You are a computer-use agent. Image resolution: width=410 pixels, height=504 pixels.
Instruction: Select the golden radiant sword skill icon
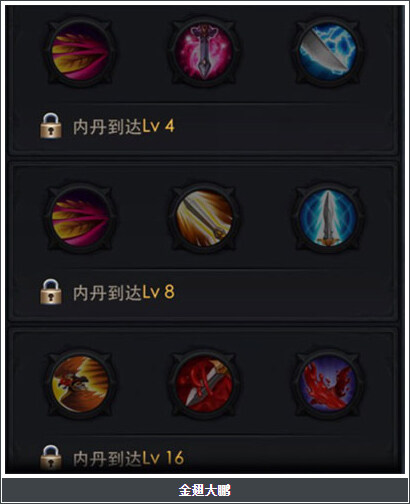click(204, 217)
